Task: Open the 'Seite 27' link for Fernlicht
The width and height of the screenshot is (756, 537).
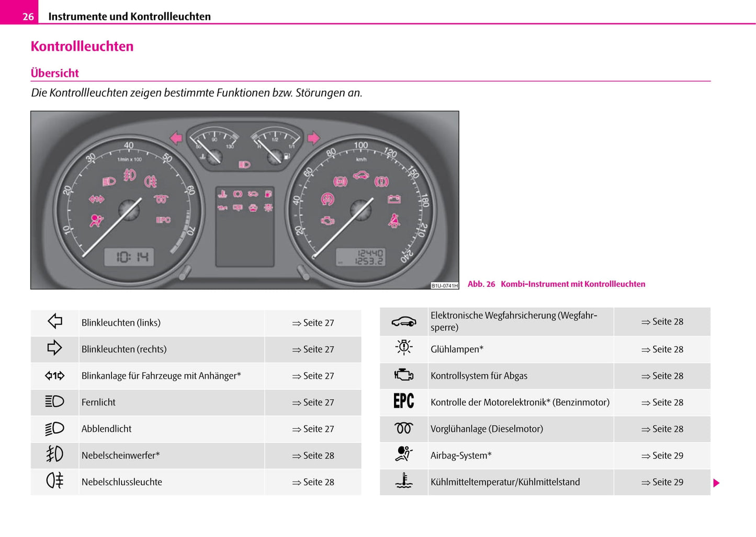Action: click(x=313, y=402)
